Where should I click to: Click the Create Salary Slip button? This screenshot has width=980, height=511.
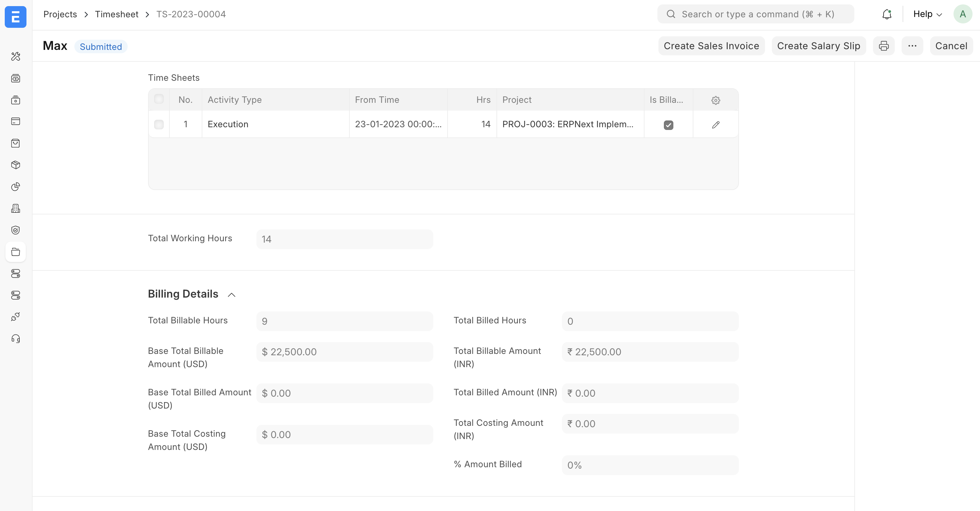(818, 46)
